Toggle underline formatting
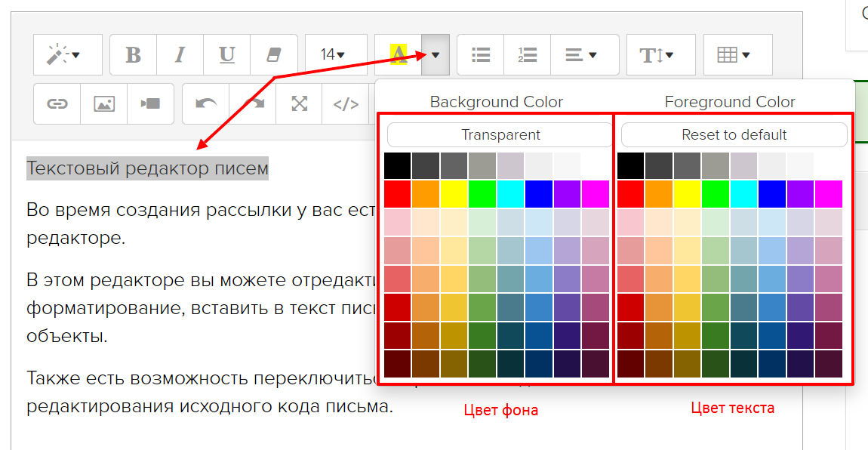This screenshot has height=450, width=868. click(x=226, y=55)
